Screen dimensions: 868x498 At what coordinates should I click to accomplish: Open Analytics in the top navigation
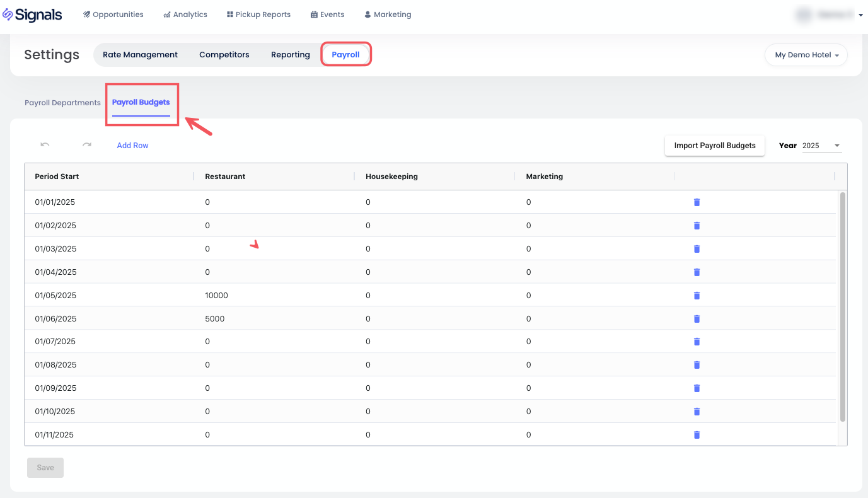pos(185,14)
